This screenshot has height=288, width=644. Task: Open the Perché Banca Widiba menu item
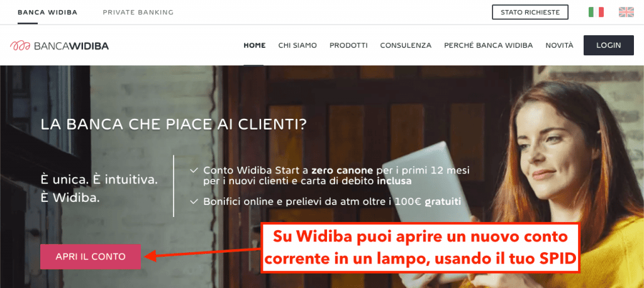[x=488, y=45]
